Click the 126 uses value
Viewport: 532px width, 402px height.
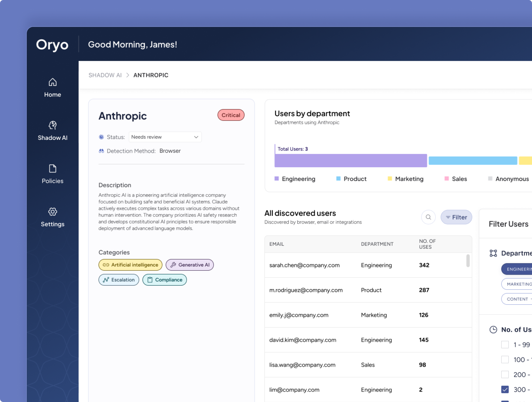[x=424, y=315]
